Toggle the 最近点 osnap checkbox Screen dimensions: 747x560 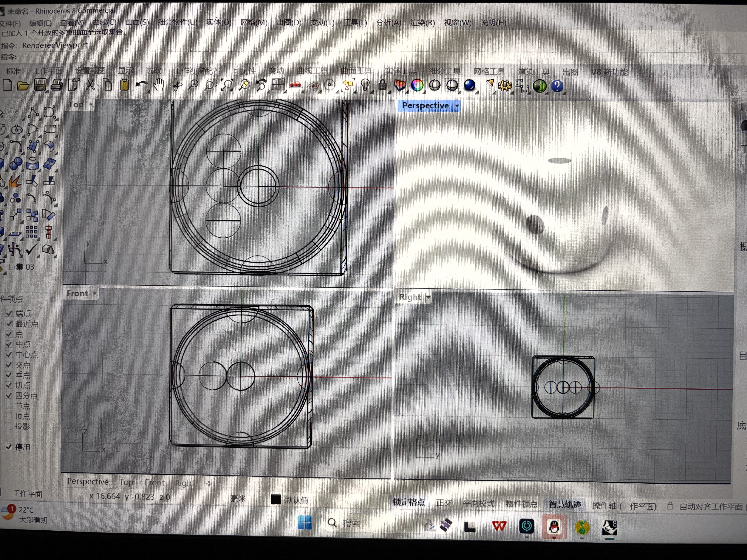[9, 323]
